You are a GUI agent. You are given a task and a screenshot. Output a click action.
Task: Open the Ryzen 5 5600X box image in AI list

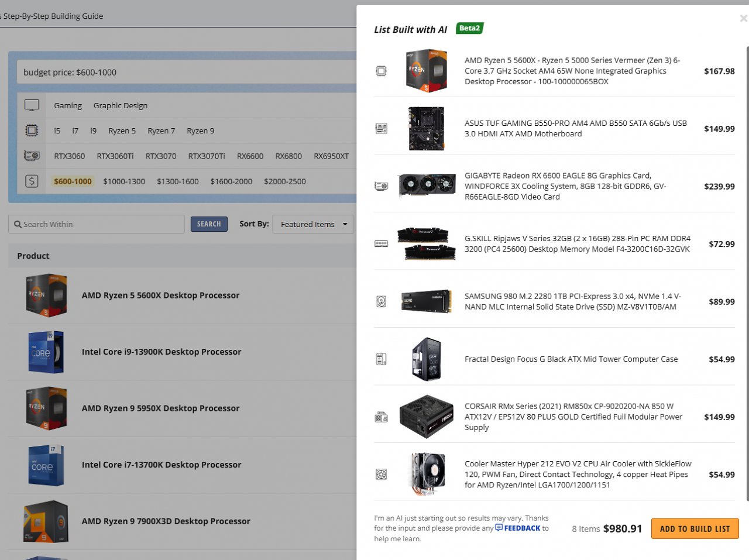pyautogui.click(x=426, y=71)
